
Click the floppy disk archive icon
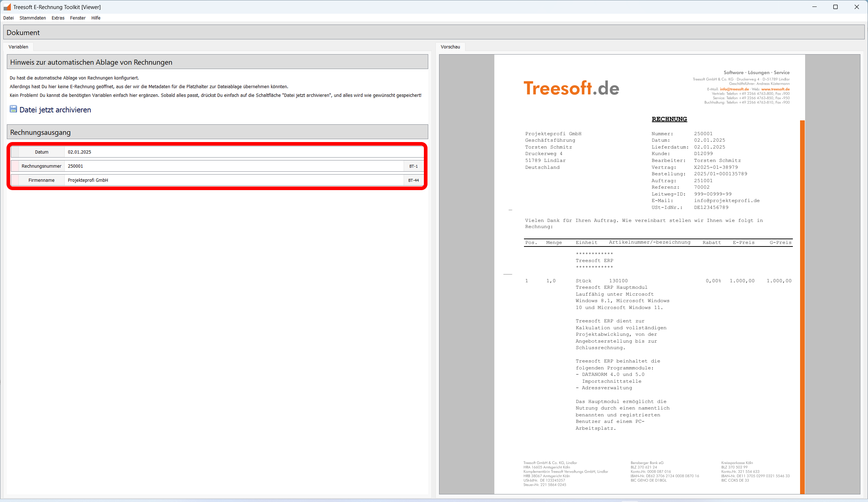click(x=13, y=109)
